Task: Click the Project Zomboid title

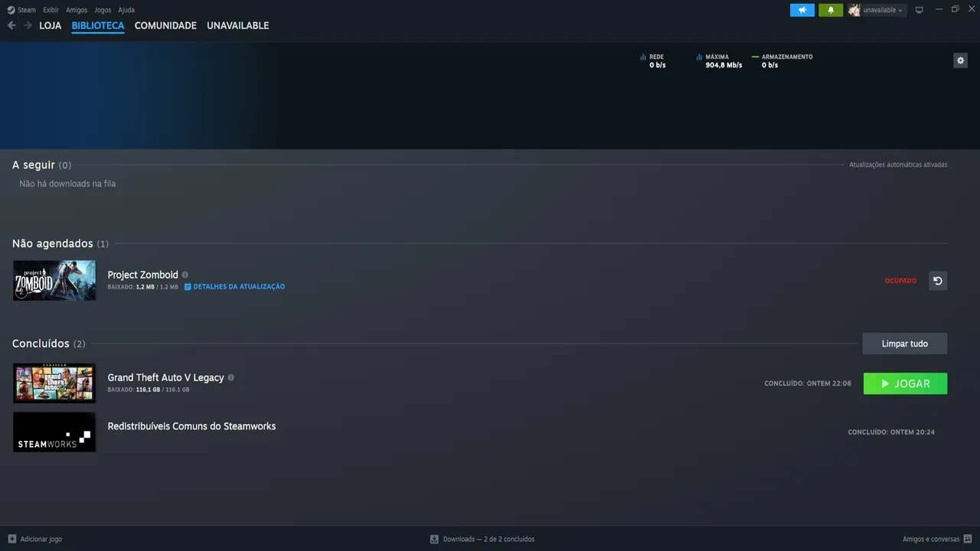Action: 143,275
